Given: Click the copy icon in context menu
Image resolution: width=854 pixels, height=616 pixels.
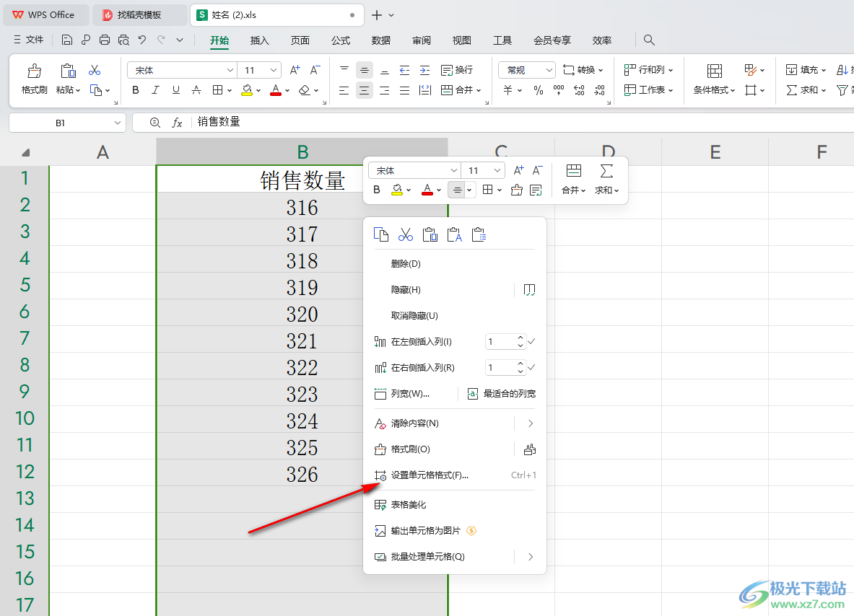Looking at the screenshot, I should pyautogui.click(x=381, y=234).
